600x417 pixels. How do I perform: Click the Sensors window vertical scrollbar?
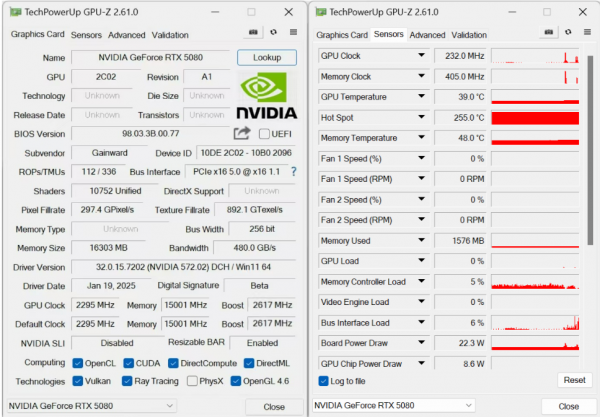tap(590, 150)
